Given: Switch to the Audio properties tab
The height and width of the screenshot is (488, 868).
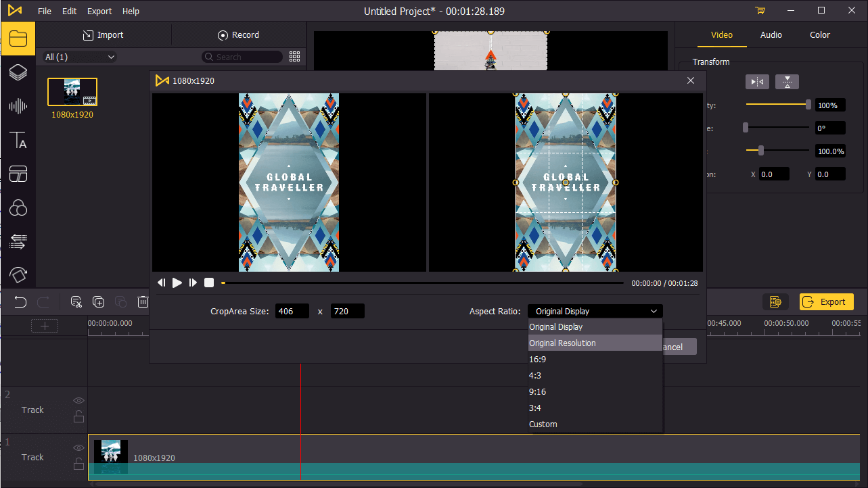Looking at the screenshot, I should click(x=771, y=34).
